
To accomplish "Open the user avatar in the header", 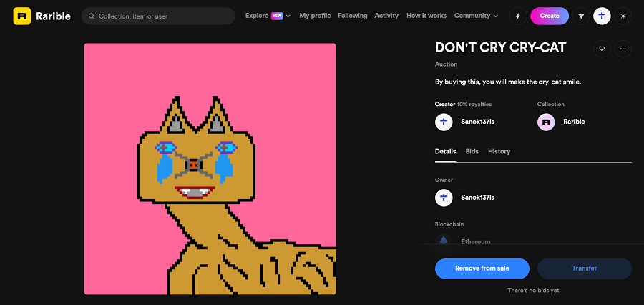I will tap(602, 16).
